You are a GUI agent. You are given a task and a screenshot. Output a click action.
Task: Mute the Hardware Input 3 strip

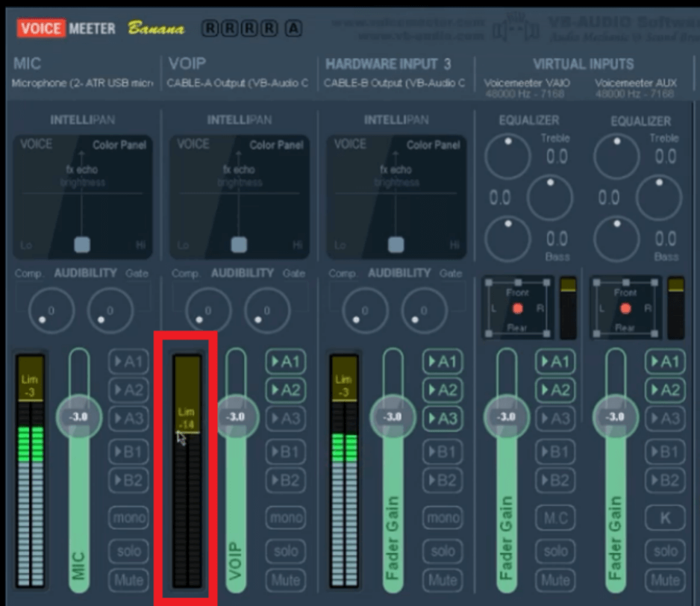(443, 580)
